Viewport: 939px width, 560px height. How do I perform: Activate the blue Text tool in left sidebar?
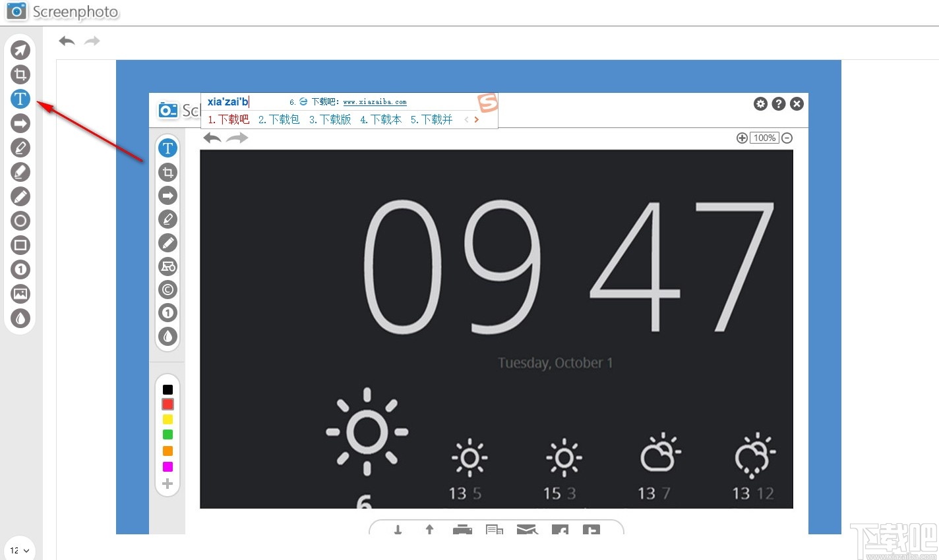tap(20, 99)
